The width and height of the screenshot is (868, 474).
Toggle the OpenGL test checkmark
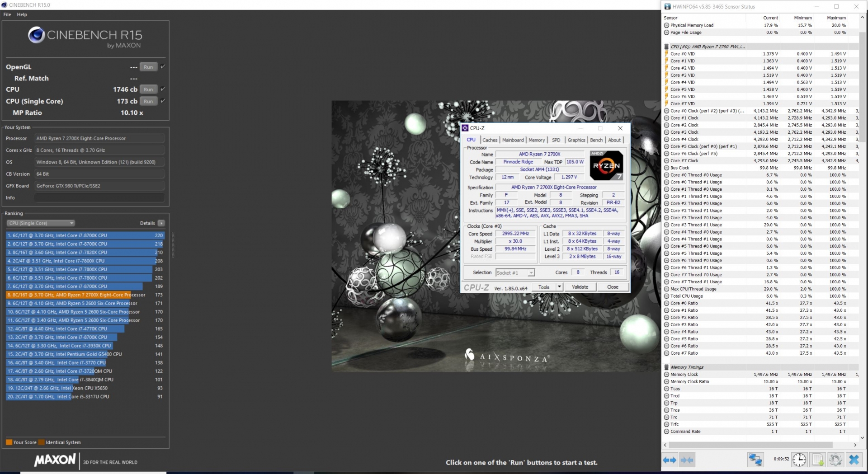(163, 66)
